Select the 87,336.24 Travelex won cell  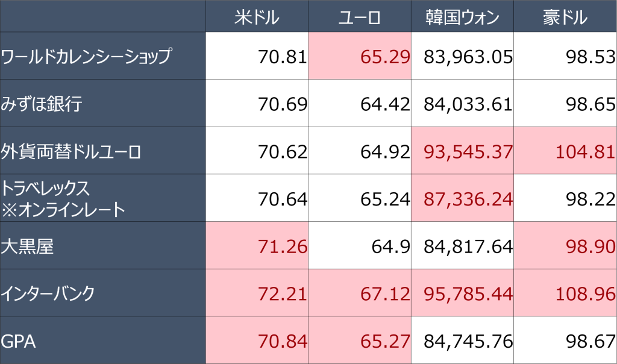[x=462, y=198]
